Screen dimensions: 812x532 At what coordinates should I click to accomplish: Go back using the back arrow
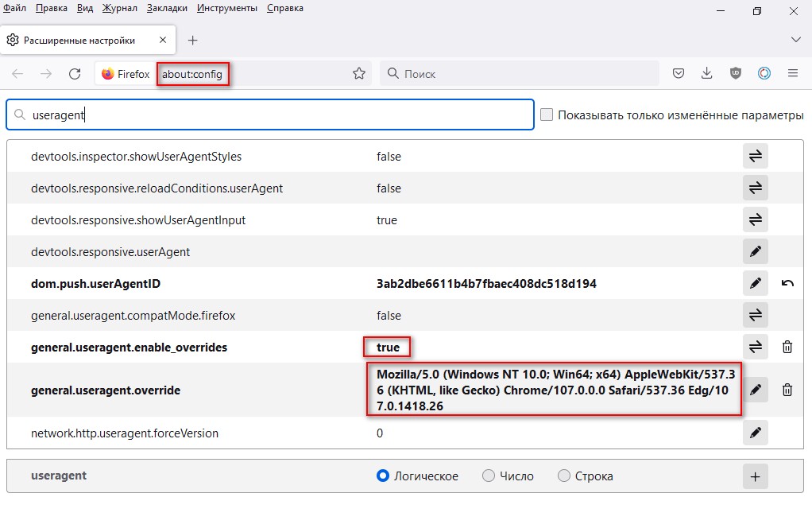[17, 74]
